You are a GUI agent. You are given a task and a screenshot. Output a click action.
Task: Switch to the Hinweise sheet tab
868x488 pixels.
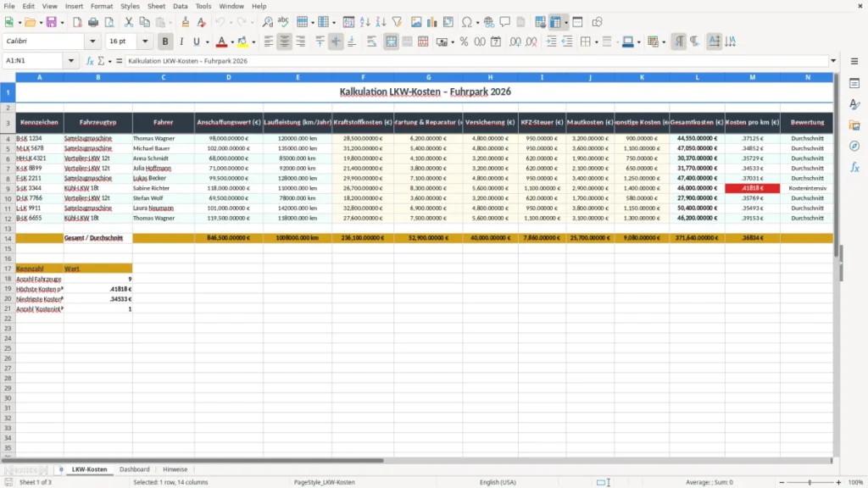(x=175, y=469)
